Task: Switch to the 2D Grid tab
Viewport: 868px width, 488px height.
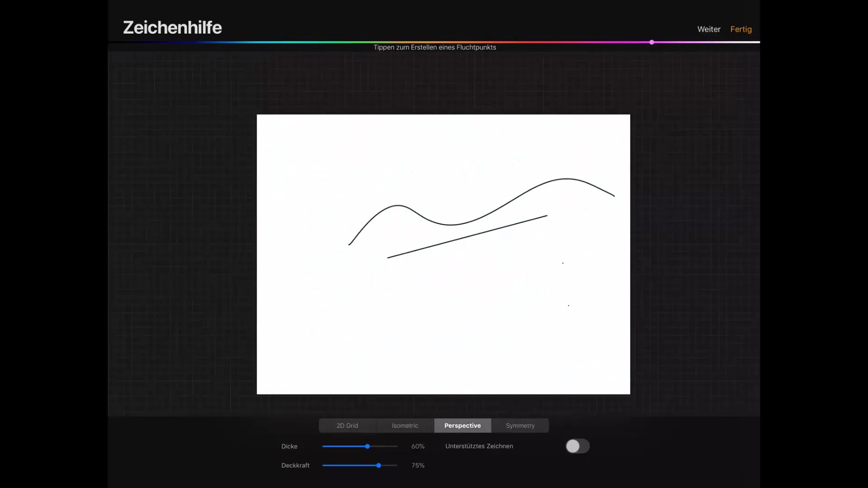Action: click(x=347, y=426)
